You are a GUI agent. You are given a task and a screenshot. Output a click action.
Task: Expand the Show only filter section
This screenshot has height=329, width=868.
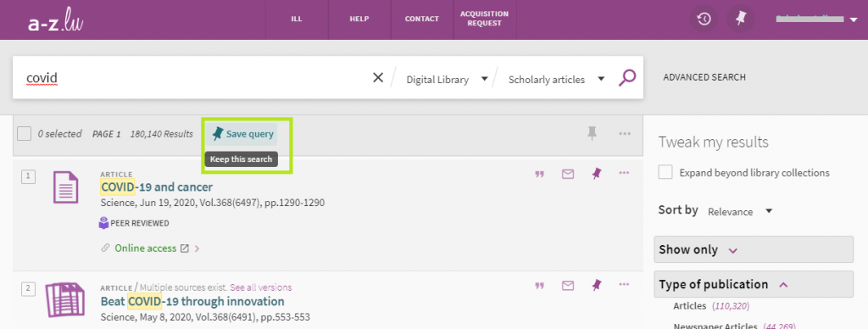tap(754, 250)
